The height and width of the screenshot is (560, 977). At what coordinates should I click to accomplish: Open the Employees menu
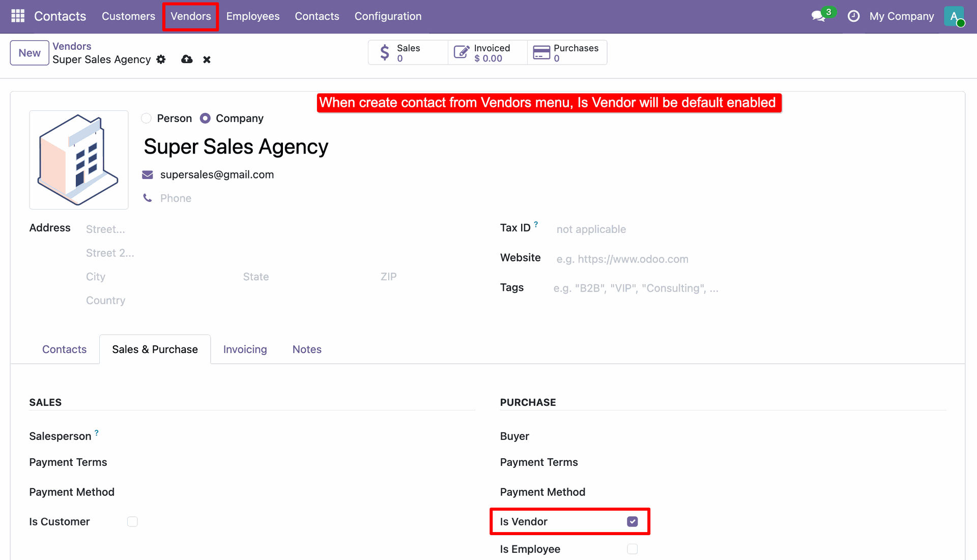tap(253, 16)
